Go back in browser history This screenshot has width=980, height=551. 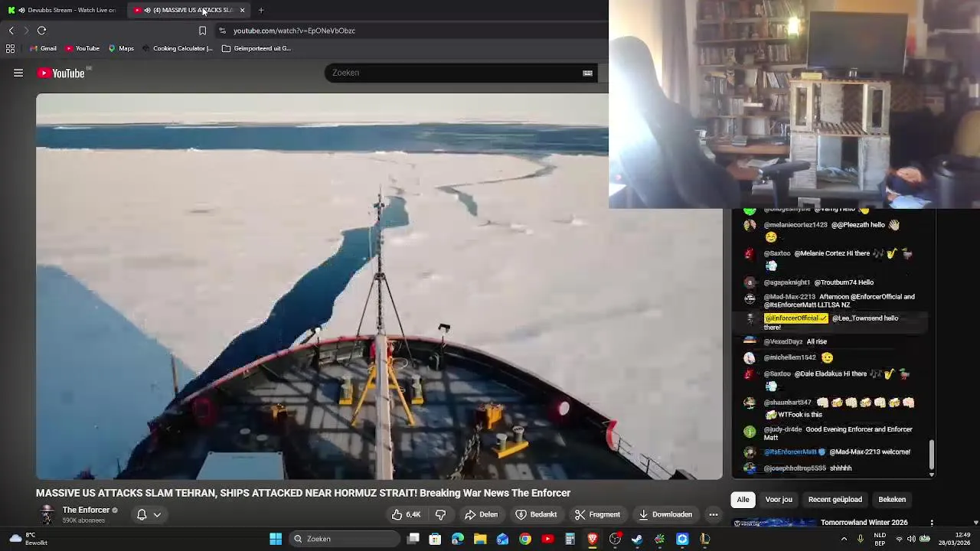click(x=11, y=31)
